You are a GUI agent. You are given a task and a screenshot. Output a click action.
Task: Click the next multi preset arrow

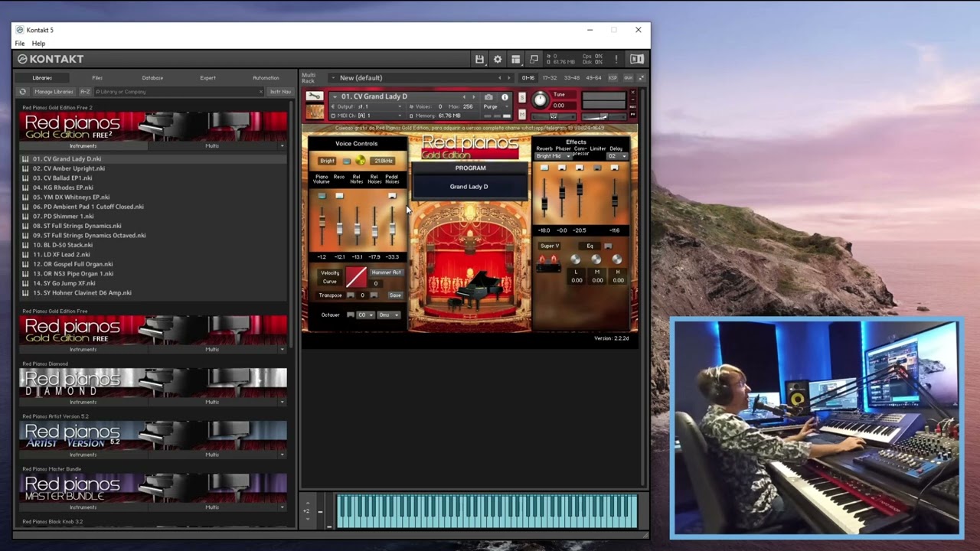508,78
